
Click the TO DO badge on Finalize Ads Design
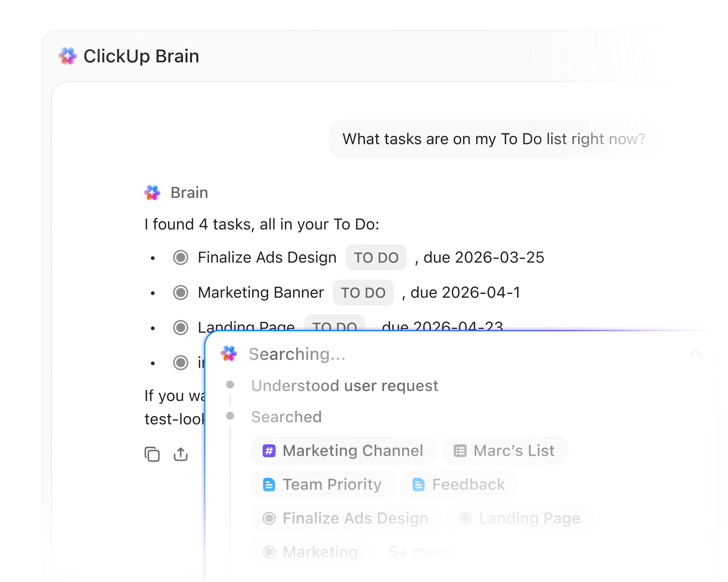[x=376, y=258]
